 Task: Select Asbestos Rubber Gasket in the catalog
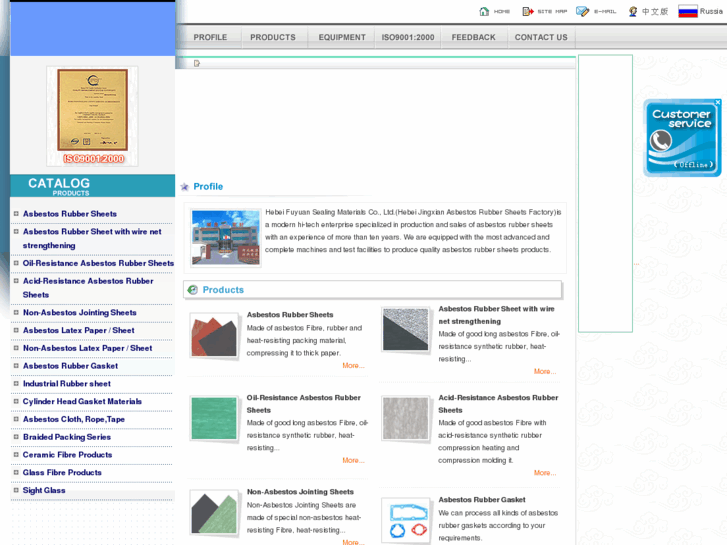point(70,366)
